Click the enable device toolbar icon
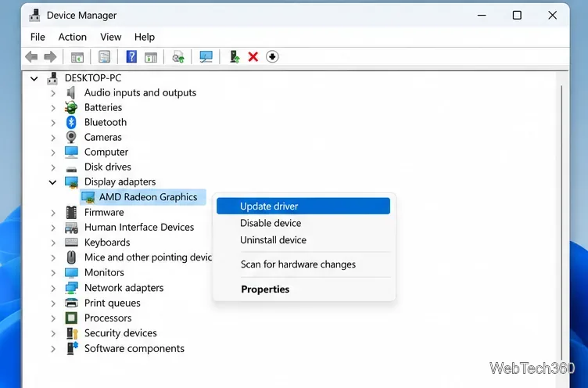 [235, 57]
